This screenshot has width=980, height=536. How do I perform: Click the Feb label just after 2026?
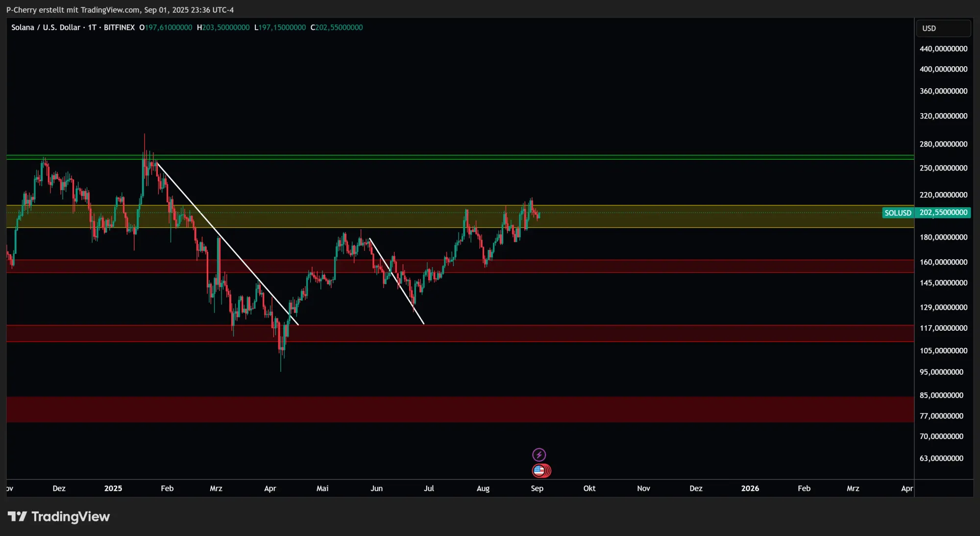pos(804,488)
